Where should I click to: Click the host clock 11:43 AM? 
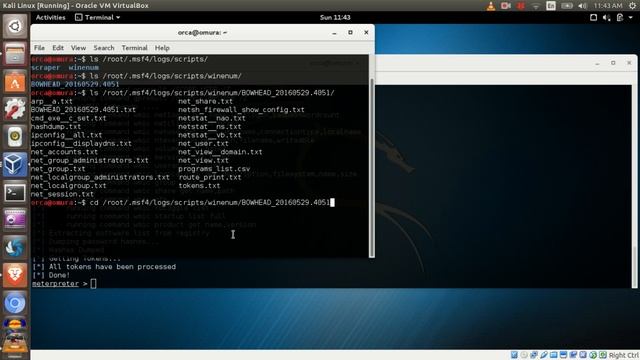(x=608, y=6)
